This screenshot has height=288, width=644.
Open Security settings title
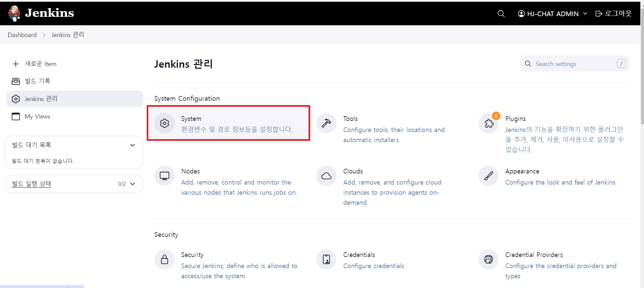[193, 255]
